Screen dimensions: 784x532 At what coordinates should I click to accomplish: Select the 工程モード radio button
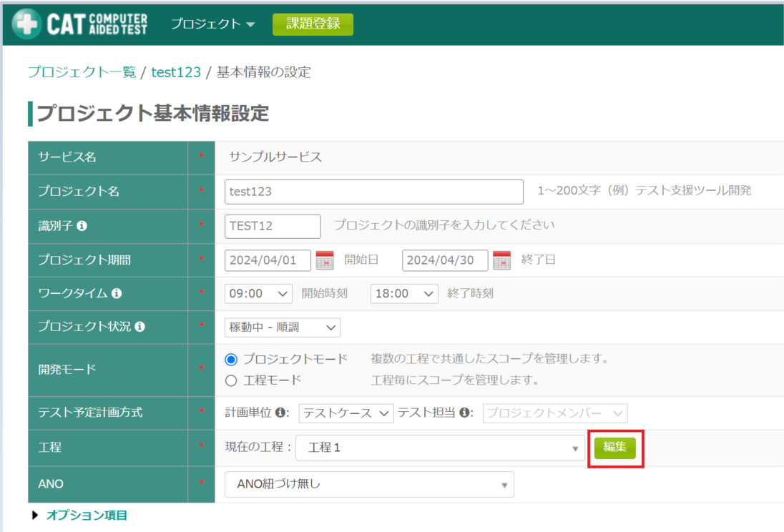(231, 380)
